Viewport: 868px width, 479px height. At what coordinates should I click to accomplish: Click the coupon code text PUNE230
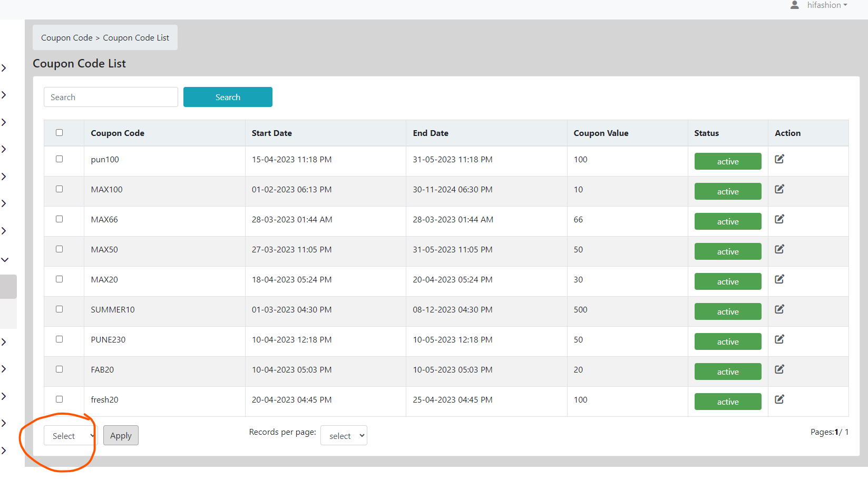click(x=108, y=339)
